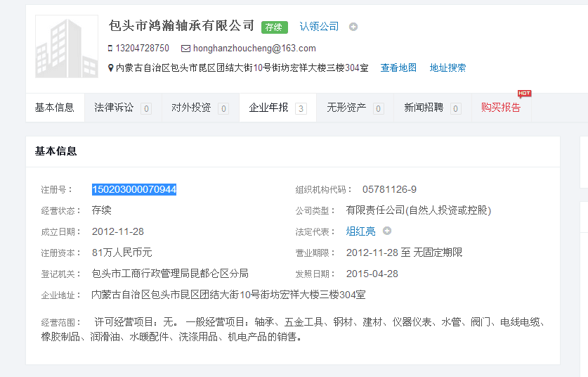Viewport: 588px width, 377px height.
Task: Click the plus icon next to legal representative name
Action: [x=387, y=231]
